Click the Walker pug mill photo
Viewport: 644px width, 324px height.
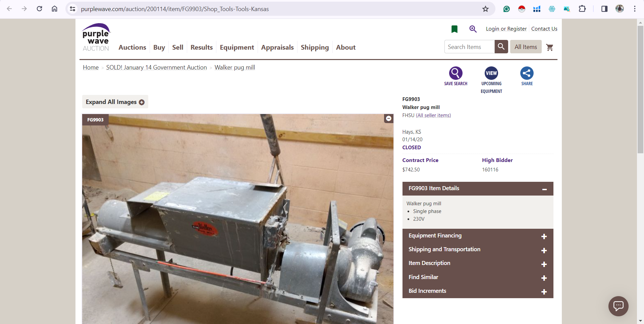237,219
